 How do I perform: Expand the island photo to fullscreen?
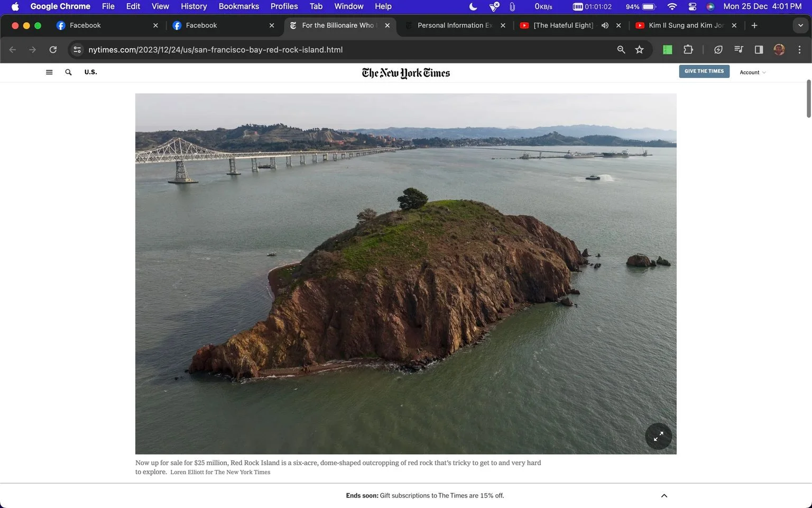[658, 437]
